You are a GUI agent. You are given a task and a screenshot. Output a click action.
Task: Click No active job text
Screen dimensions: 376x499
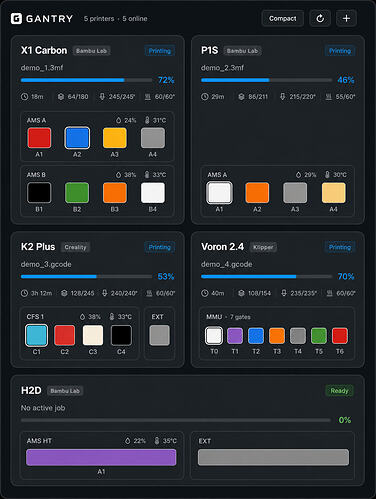pyautogui.click(x=43, y=408)
